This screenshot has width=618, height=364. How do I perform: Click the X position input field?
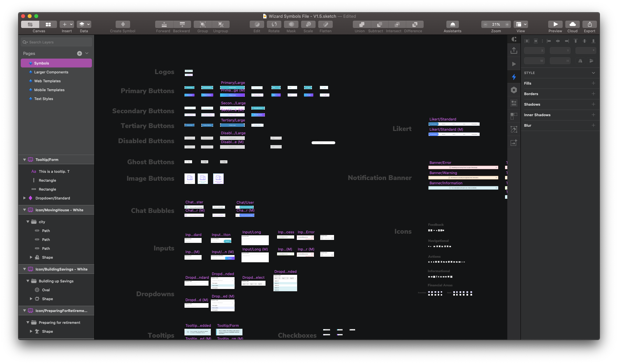pos(534,50)
